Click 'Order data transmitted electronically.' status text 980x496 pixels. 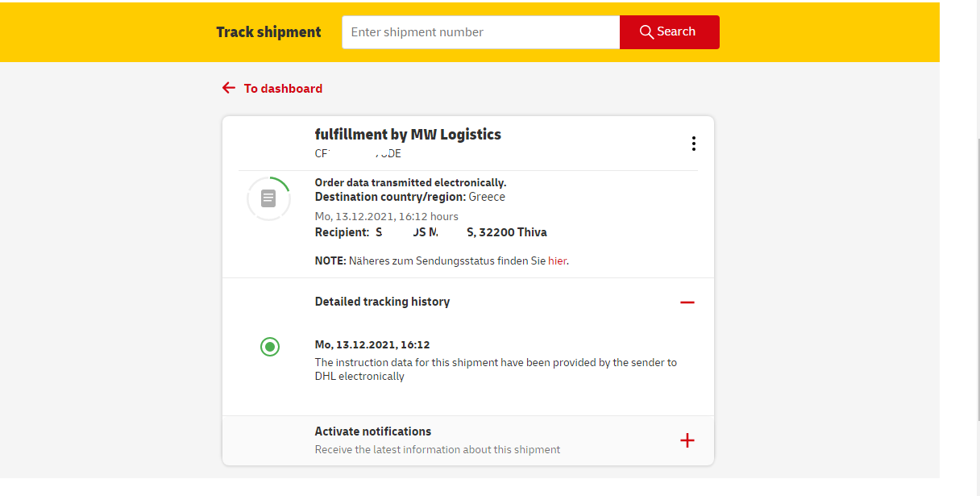410,183
